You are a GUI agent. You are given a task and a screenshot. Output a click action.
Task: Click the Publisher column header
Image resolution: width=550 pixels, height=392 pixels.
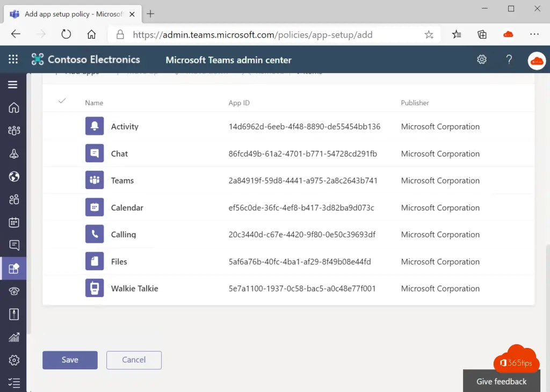click(x=415, y=103)
